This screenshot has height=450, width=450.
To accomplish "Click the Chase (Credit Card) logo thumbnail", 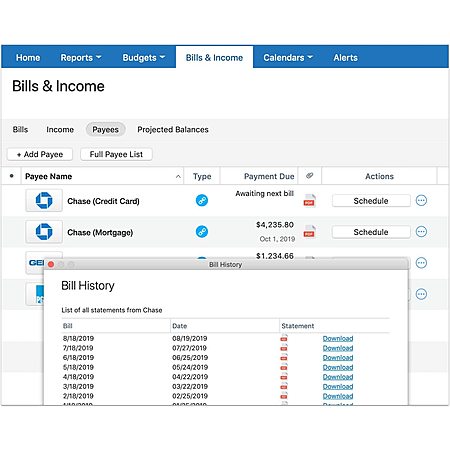I will click(44, 200).
